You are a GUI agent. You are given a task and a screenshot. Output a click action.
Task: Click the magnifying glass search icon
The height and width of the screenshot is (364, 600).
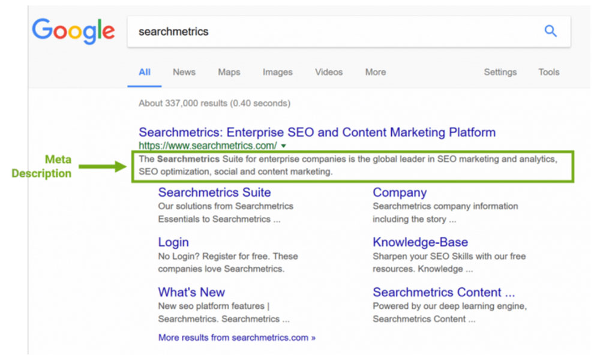(x=550, y=31)
